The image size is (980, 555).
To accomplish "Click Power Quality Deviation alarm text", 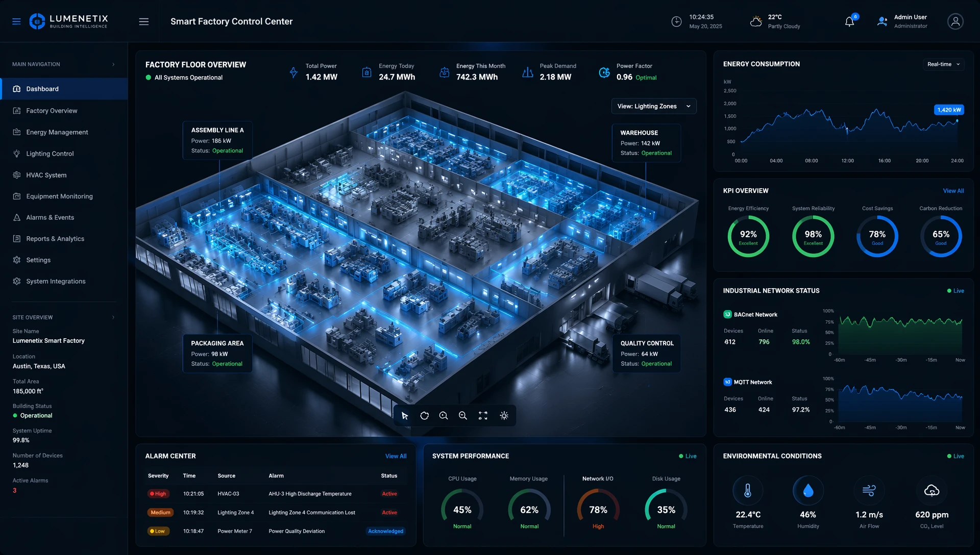I will click(297, 531).
